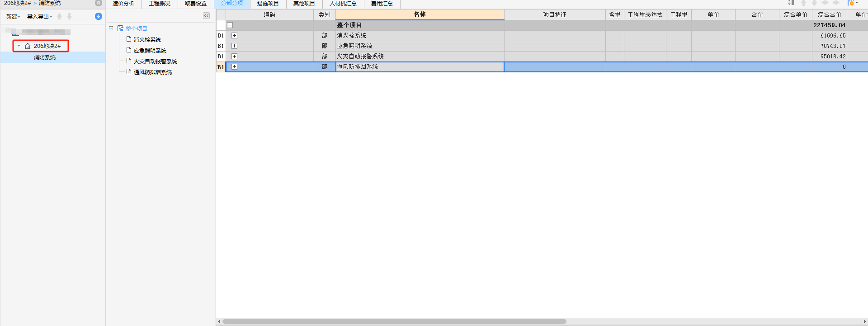This screenshot has width=868, height=326.
Task: Click the top-right promote left arrow
Action: [x=825, y=3]
